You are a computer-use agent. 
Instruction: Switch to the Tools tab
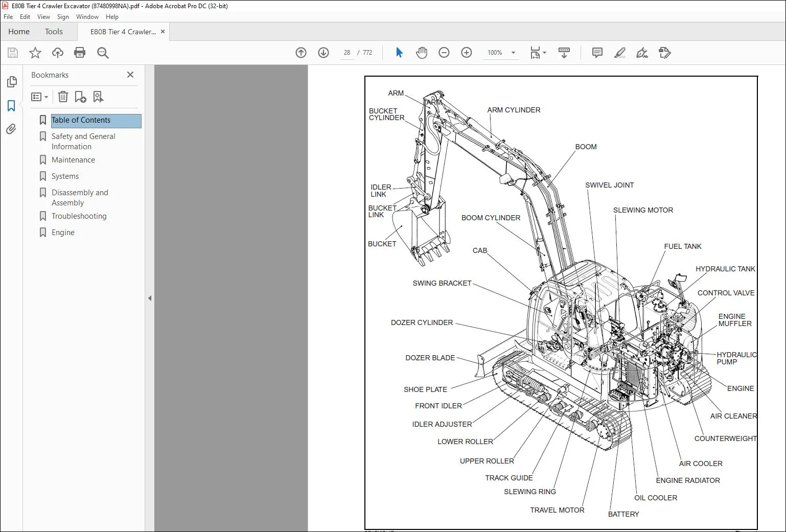(54, 32)
